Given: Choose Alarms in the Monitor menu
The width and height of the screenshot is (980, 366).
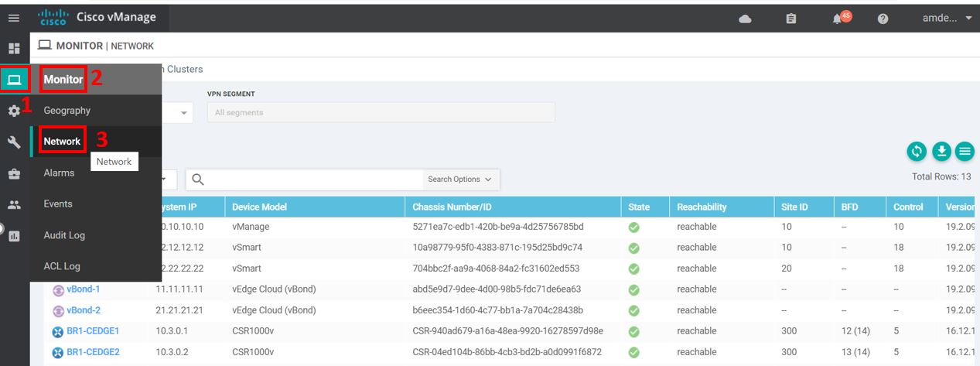Looking at the screenshot, I should pyautogui.click(x=60, y=173).
